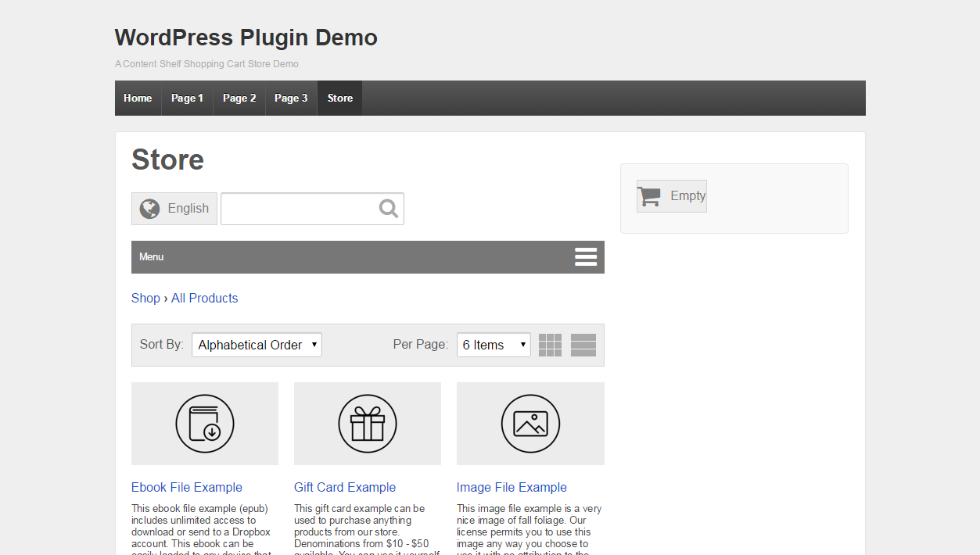Open the Sort By dropdown
This screenshot has height=555, width=980.
pyautogui.click(x=257, y=345)
